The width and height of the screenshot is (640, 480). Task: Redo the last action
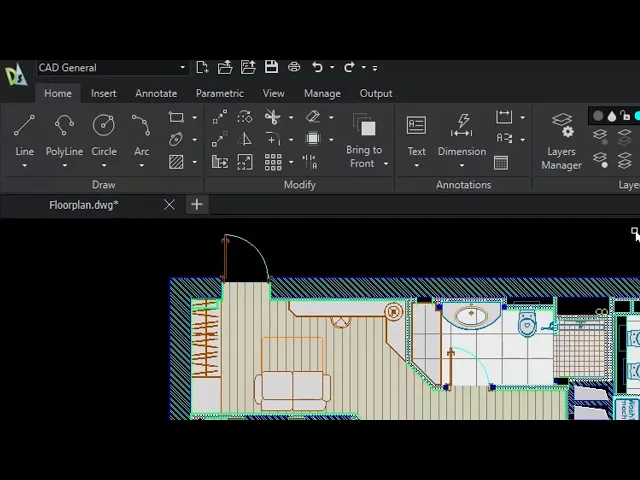349,67
